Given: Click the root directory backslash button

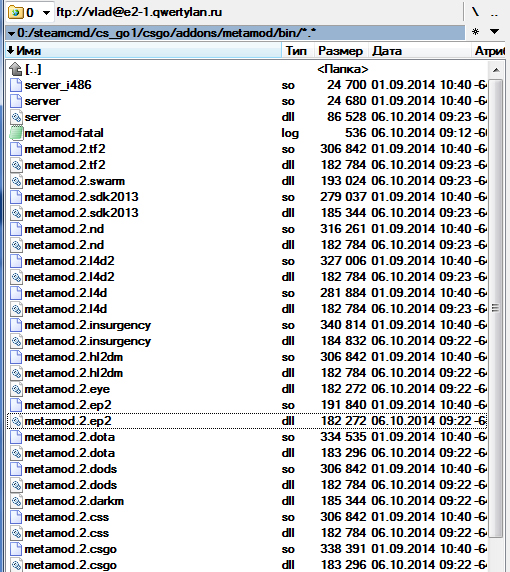Looking at the screenshot, I should tap(475, 12).
